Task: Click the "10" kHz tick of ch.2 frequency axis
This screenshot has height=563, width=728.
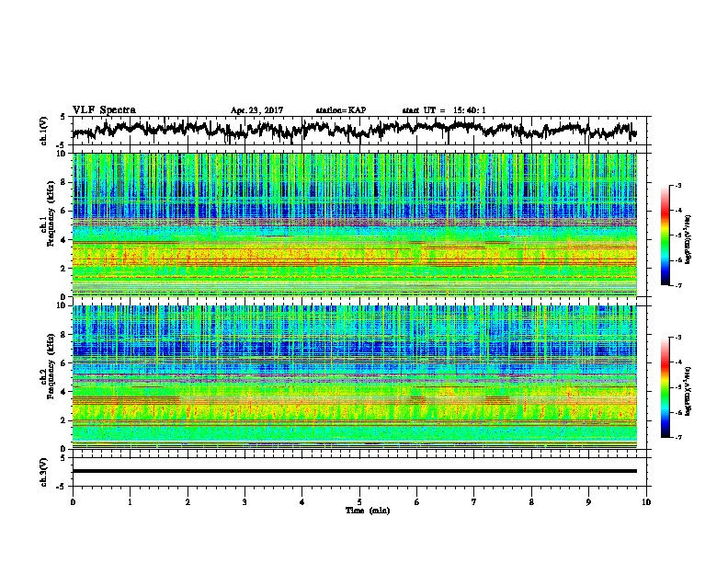Action: (62, 305)
